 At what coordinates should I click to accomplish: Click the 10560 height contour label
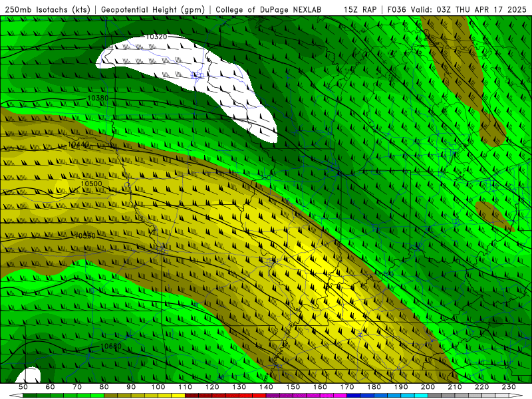coord(85,236)
